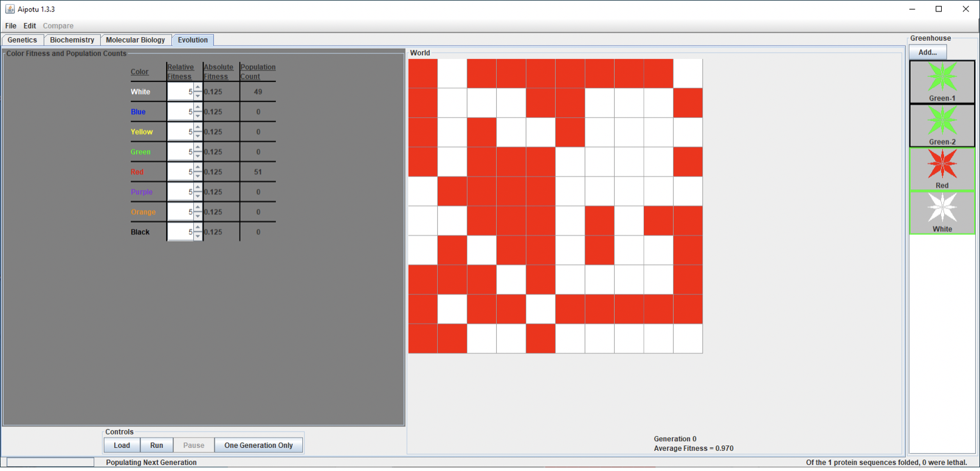This screenshot has height=471, width=980.
Task: Decrease Blue relative fitness with down arrow
Action: (198, 116)
